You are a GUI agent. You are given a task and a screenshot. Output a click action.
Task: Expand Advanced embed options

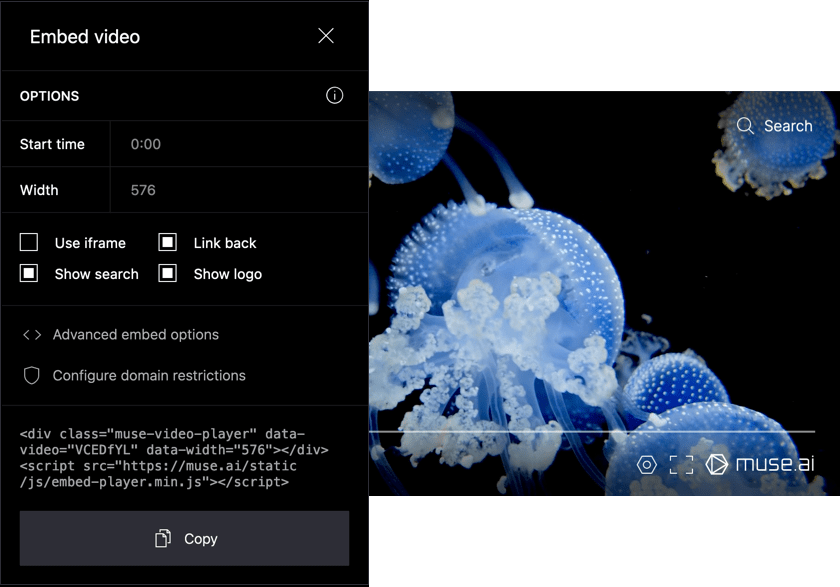pyautogui.click(x=135, y=335)
